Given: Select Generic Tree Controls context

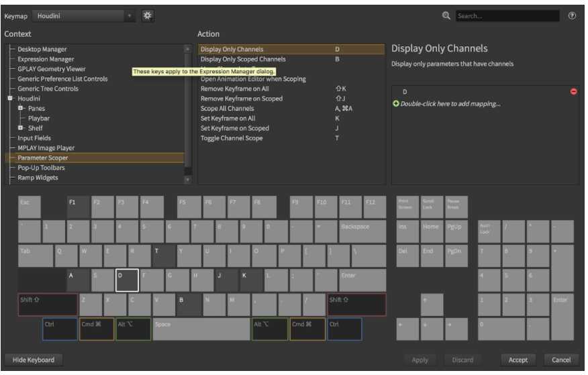Looking at the screenshot, I should coord(48,89).
